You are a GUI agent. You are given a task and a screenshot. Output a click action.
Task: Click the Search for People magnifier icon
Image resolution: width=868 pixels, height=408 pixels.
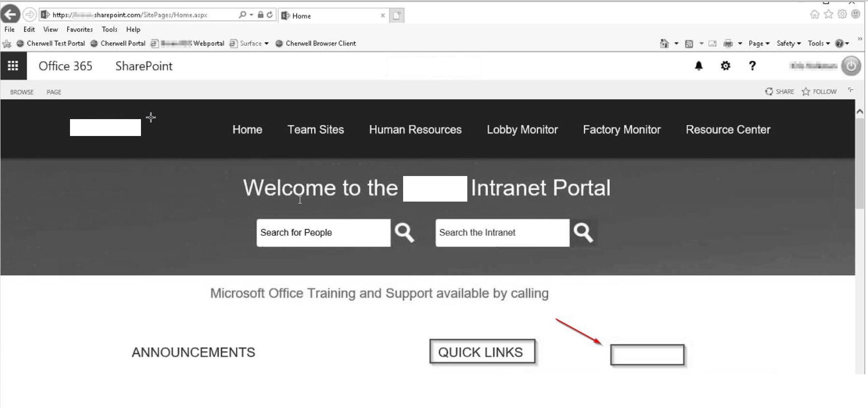click(404, 233)
